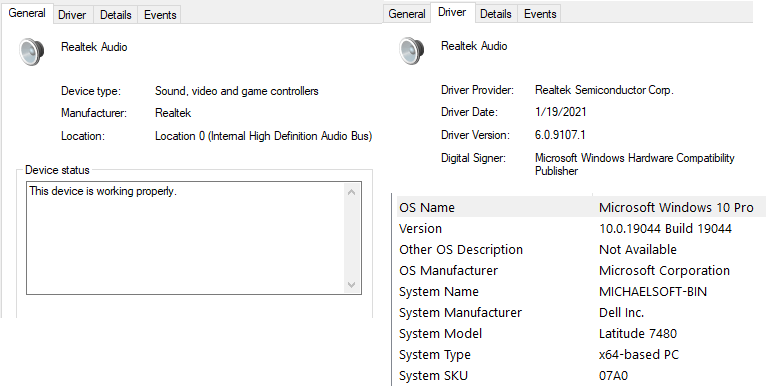Click inside the Device status text box

tap(193, 238)
